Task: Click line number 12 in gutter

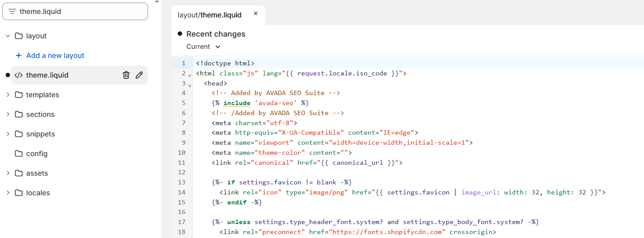Action: [182, 172]
